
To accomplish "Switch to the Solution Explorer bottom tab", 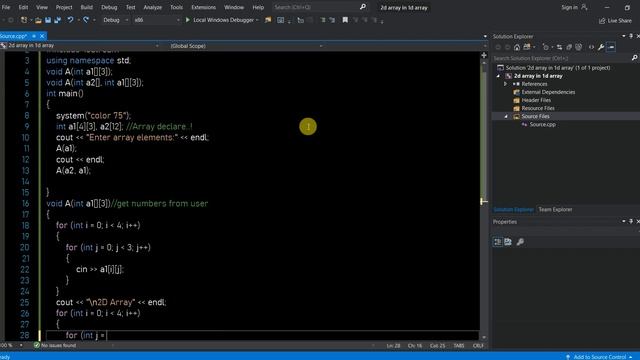I will tap(513, 209).
